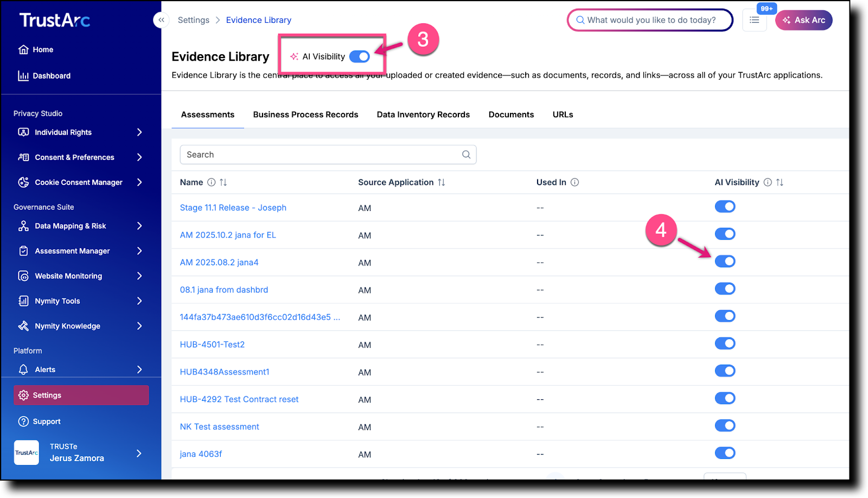Click the Dashboard chart icon
The image size is (868, 498).
tap(23, 75)
